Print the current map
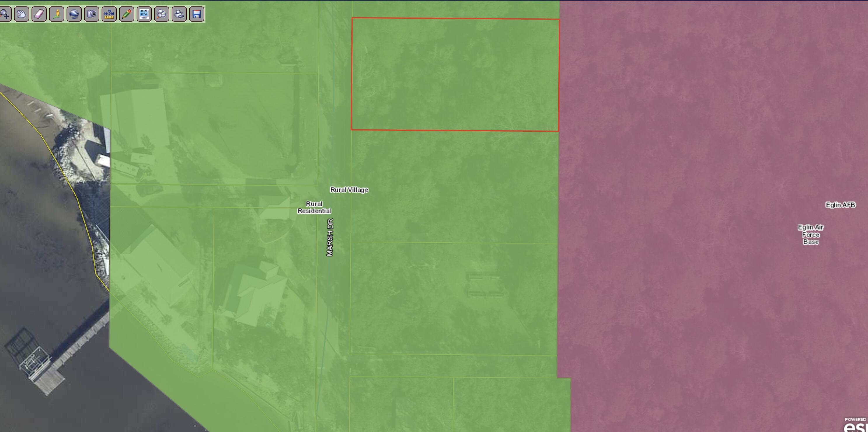This screenshot has width=868, height=432. (x=179, y=14)
